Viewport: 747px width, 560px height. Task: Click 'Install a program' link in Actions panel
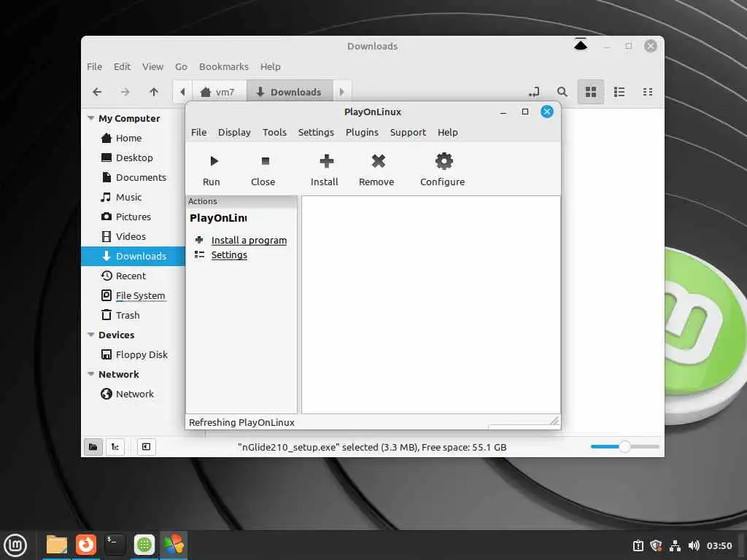(x=249, y=241)
